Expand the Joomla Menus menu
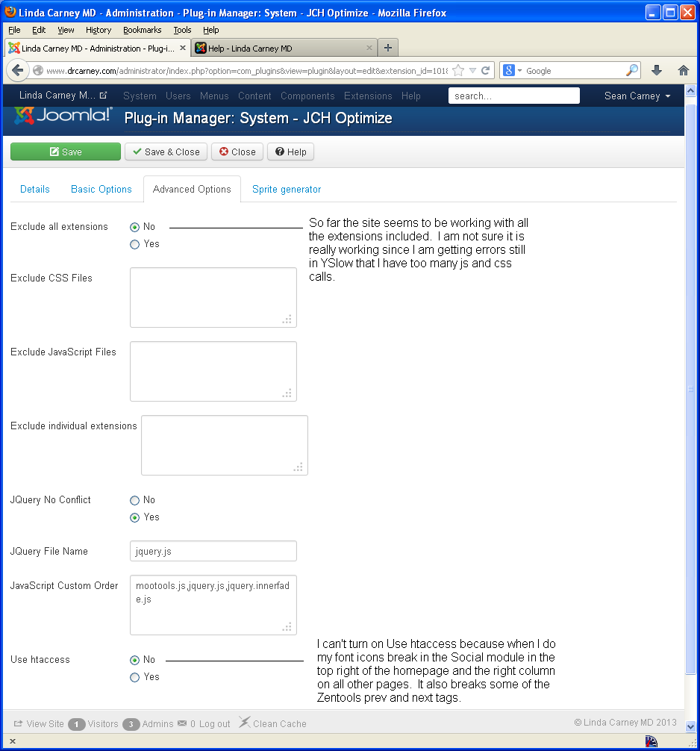This screenshot has width=700, height=751. (x=214, y=96)
